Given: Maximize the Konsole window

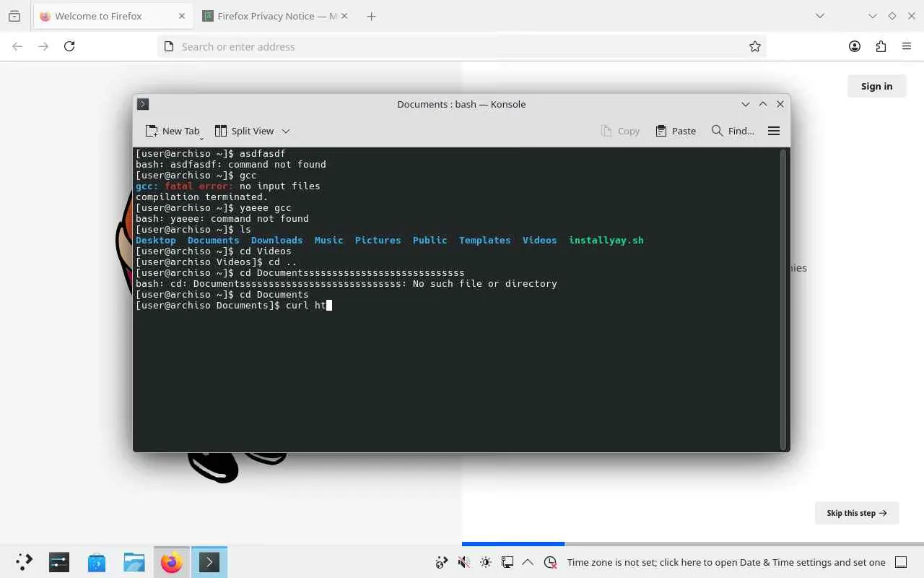Looking at the screenshot, I should point(763,104).
